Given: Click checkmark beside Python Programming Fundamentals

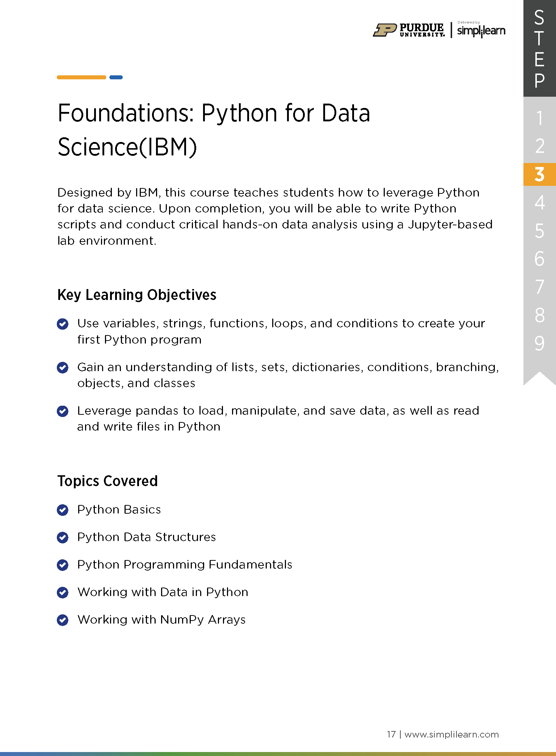Looking at the screenshot, I should (x=63, y=565).
